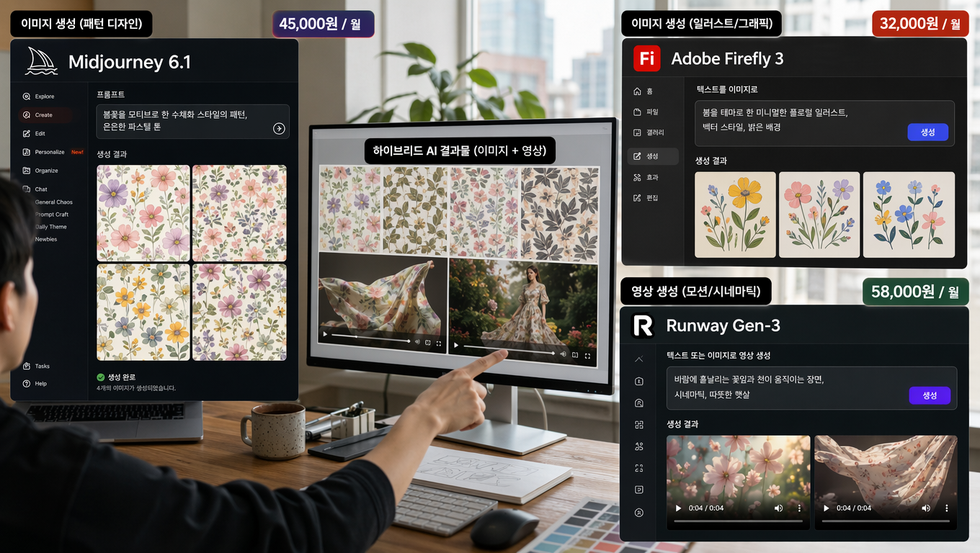Seek on the monitor's fabric video progress bar

[371, 338]
